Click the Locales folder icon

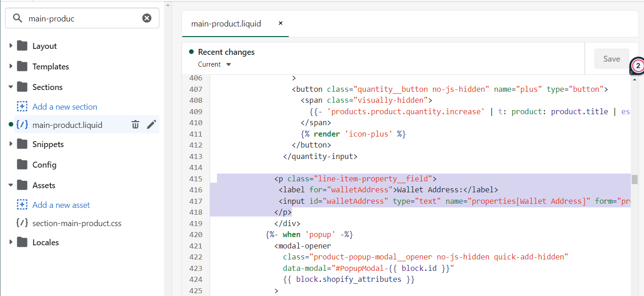click(x=22, y=242)
